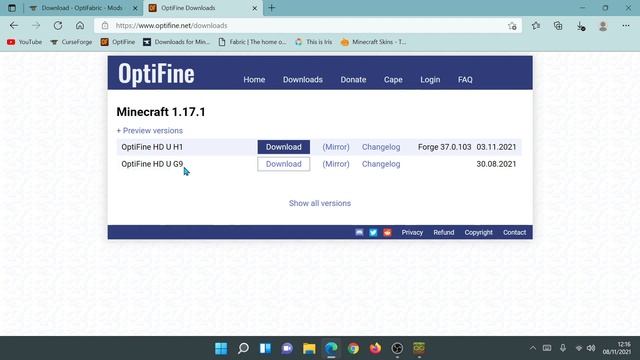
Task: Open the Windows Start menu
Action: tap(221, 348)
